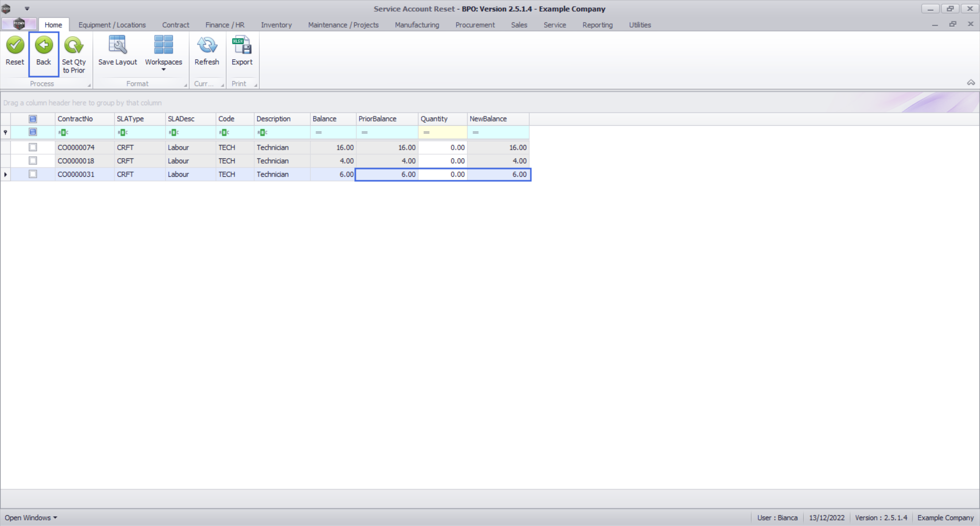Click the SLADesc filter row field

pos(190,132)
